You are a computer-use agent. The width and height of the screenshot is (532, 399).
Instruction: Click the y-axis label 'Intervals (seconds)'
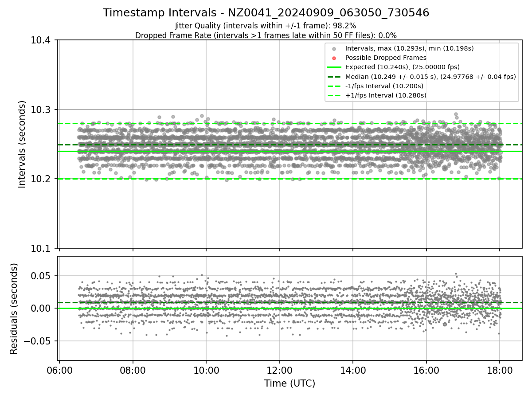(x=22, y=144)
